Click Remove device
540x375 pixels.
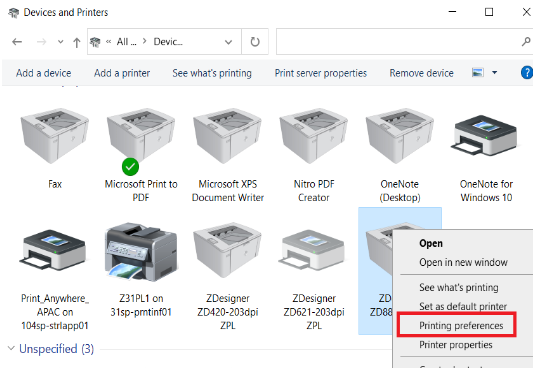(x=422, y=73)
